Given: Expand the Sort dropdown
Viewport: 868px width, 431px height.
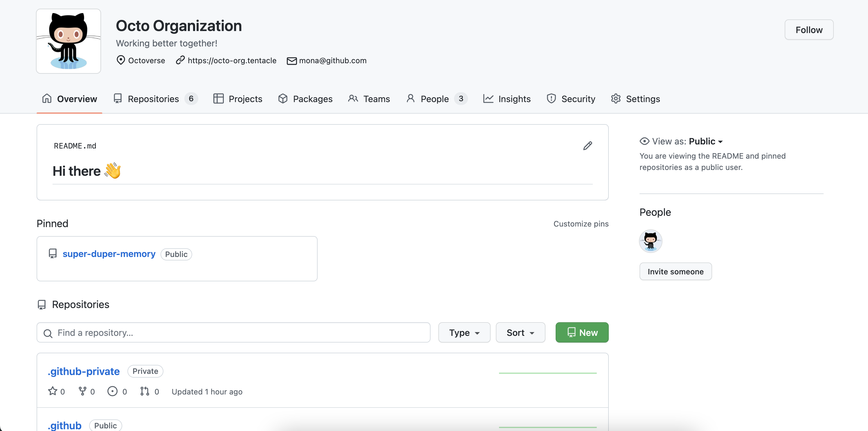Looking at the screenshot, I should [520, 332].
